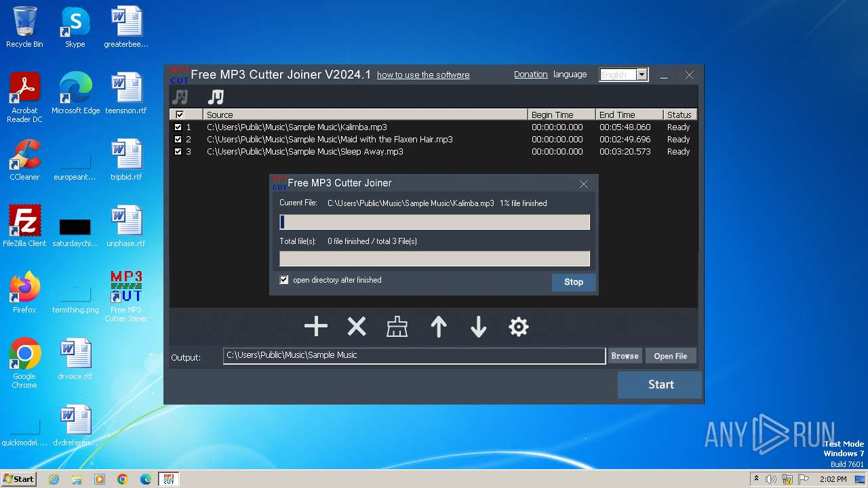Open Chrome from the taskbar
Image resolution: width=868 pixels, height=488 pixels.
123,479
